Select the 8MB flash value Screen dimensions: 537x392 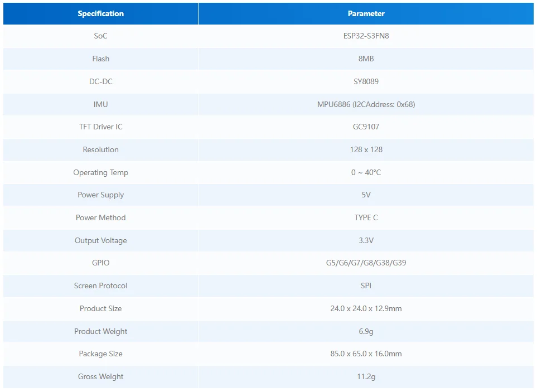pos(366,59)
